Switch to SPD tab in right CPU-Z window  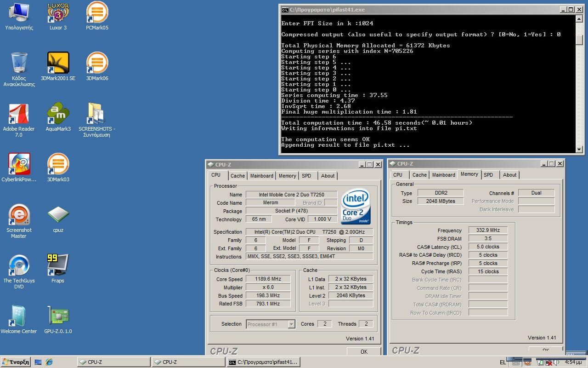488,175
